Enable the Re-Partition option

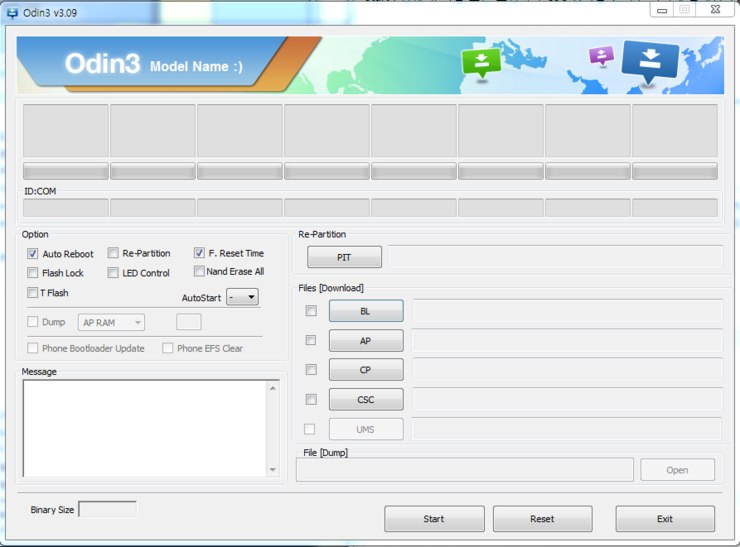113,253
